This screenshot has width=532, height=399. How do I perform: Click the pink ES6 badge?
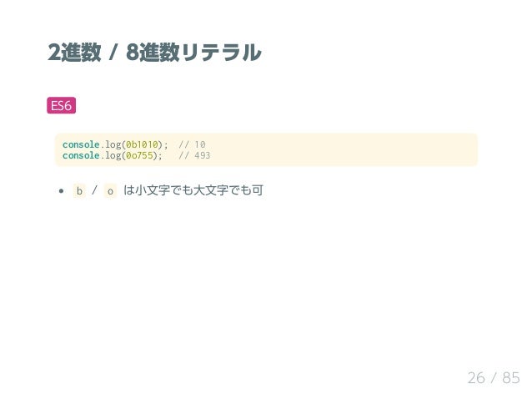61,105
